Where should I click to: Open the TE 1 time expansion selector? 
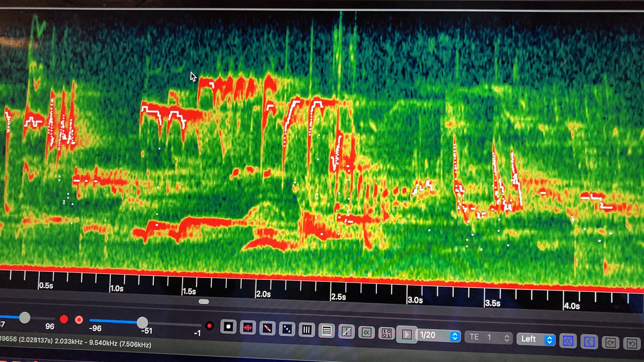pos(488,337)
